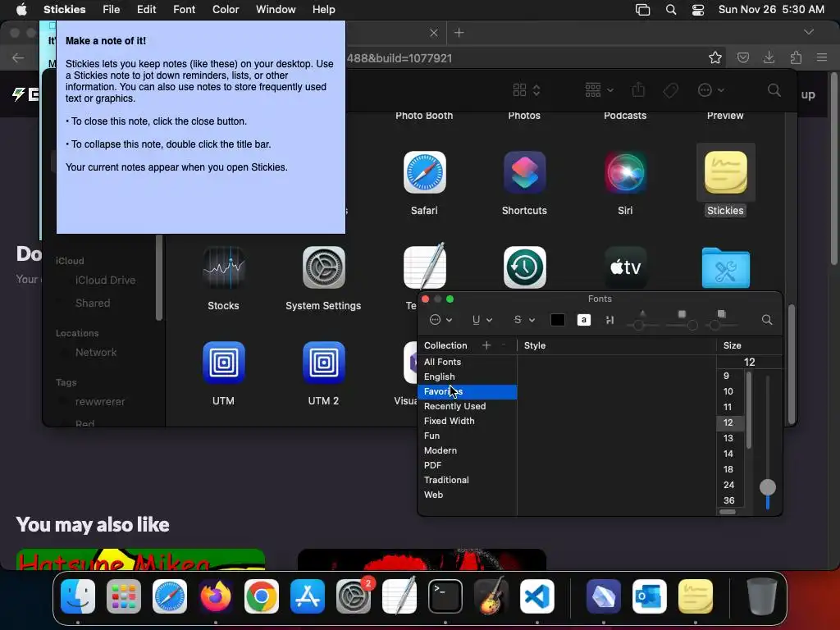Click the search icon in Fonts panel
Image resolution: width=840 pixels, height=630 pixels.
[767, 320]
